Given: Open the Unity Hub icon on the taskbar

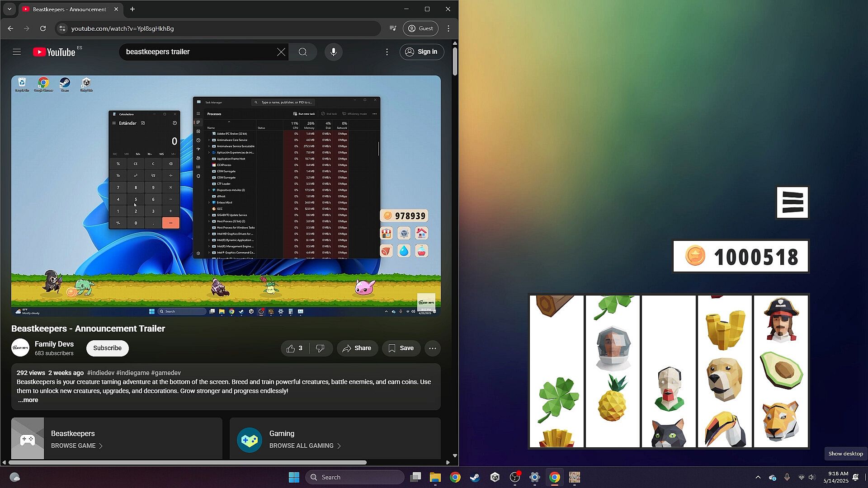Looking at the screenshot, I should pos(495,477).
